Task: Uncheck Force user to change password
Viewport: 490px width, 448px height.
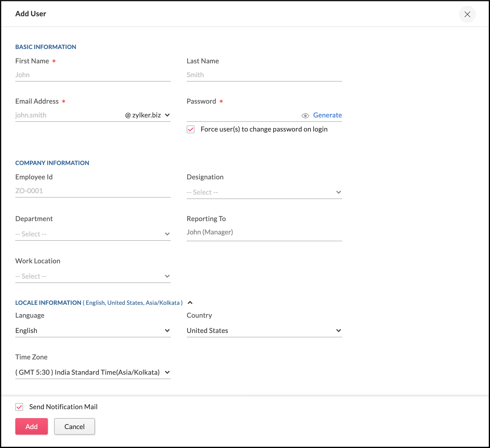Action: coord(191,129)
